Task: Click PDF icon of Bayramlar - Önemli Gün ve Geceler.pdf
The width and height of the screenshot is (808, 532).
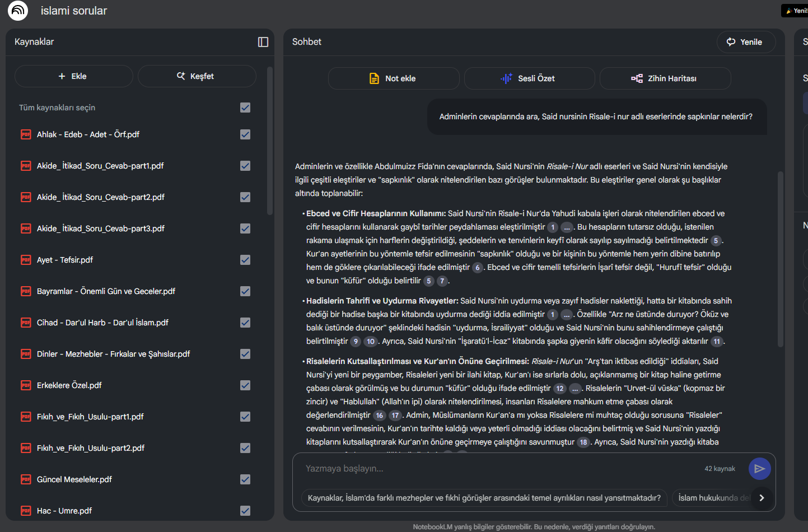Action: [x=26, y=291]
